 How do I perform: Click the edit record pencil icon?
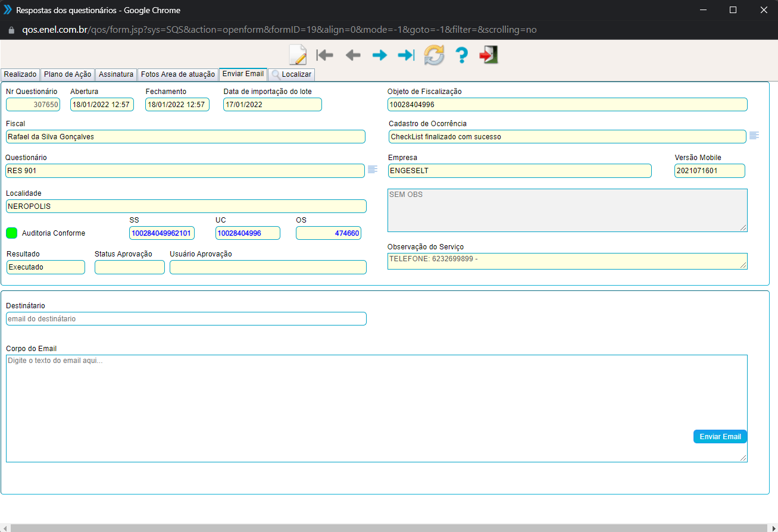pos(297,55)
